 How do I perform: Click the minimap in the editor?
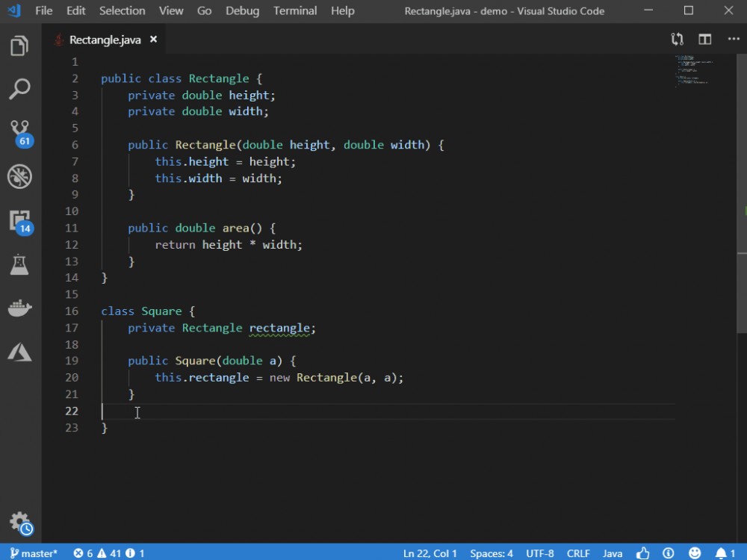coord(691,75)
